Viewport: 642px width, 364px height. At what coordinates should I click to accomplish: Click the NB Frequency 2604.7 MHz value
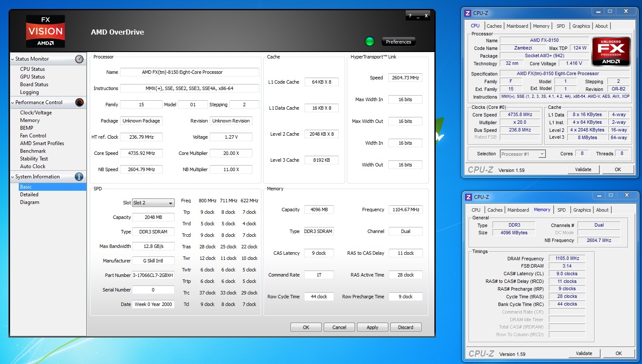(599, 240)
